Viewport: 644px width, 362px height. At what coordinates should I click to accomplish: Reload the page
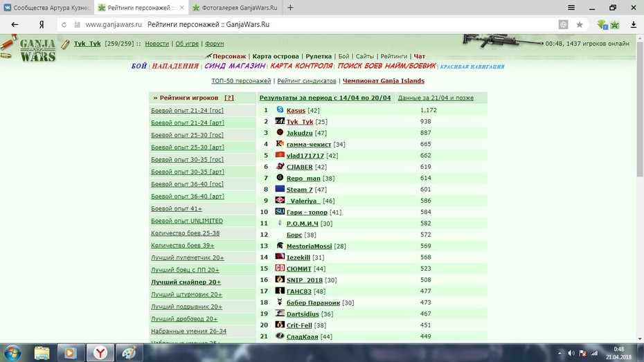[64, 25]
